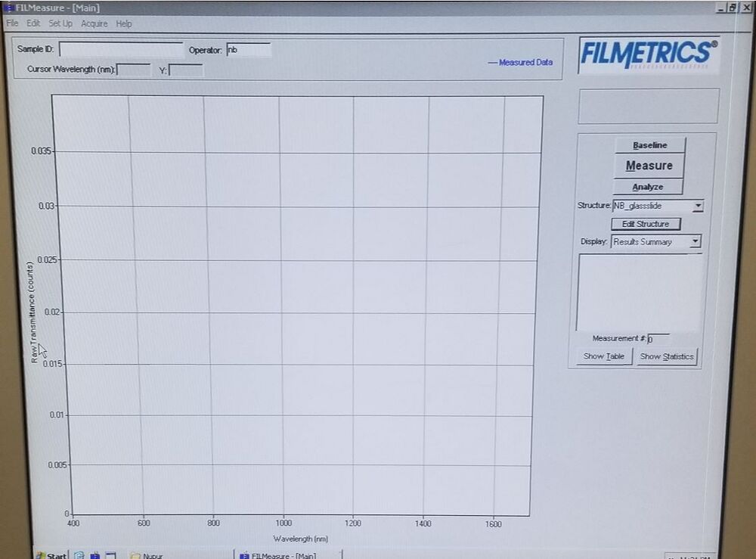Open the Help menu
This screenshot has width=756, height=559.
click(x=124, y=23)
